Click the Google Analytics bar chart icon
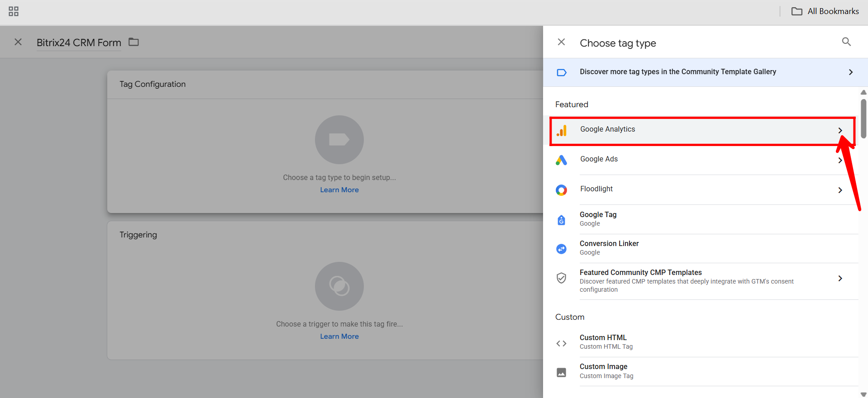Image resolution: width=868 pixels, height=398 pixels. (562, 131)
